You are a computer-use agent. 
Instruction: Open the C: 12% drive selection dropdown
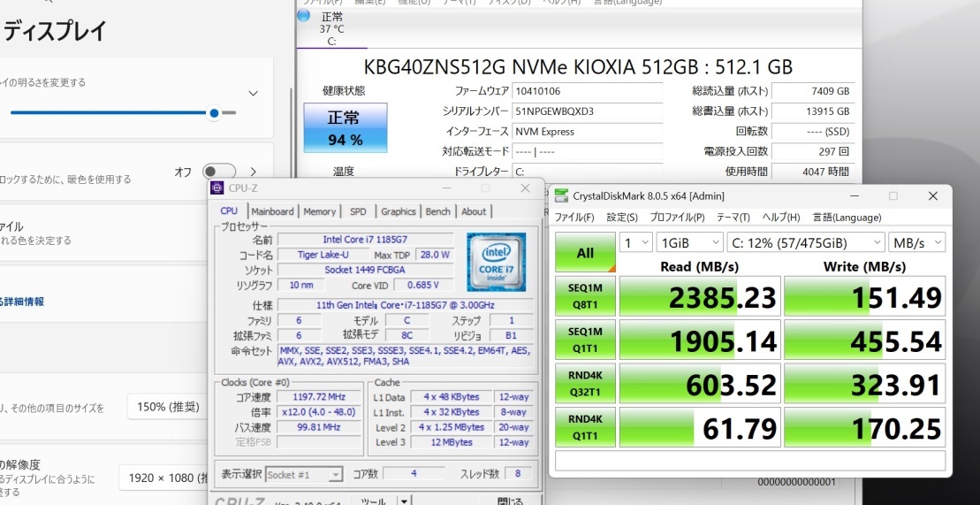[x=806, y=242]
